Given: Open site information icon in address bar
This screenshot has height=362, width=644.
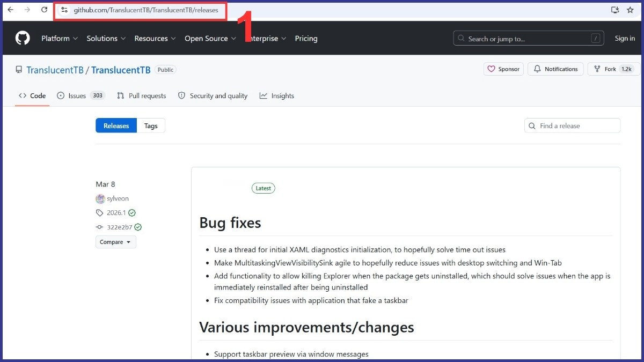Looking at the screenshot, I should coord(64,10).
